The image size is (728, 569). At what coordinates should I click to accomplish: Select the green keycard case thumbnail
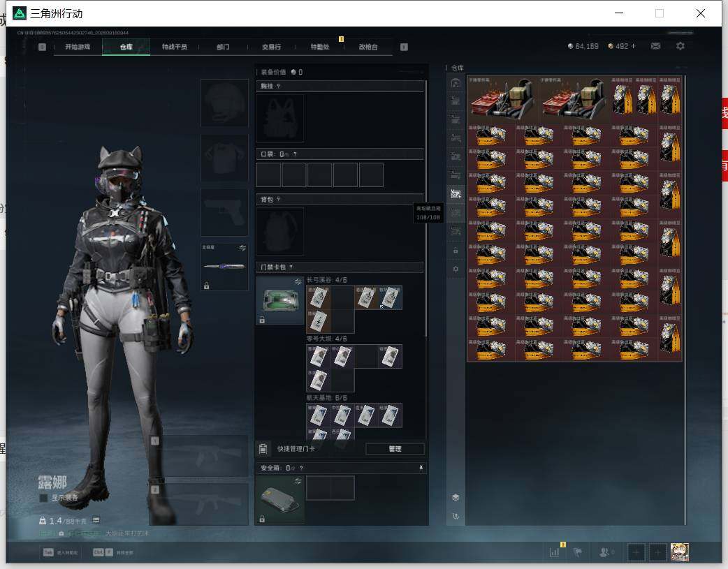click(280, 301)
